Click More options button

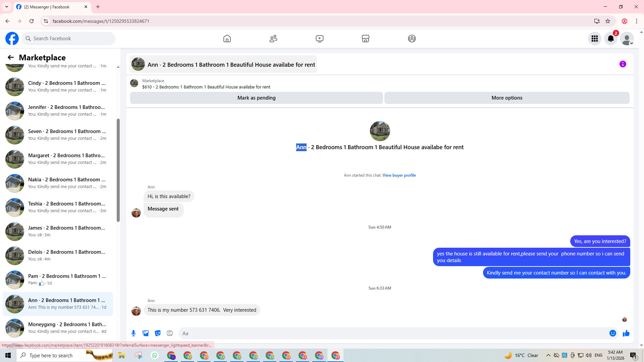(x=506, y=98)
